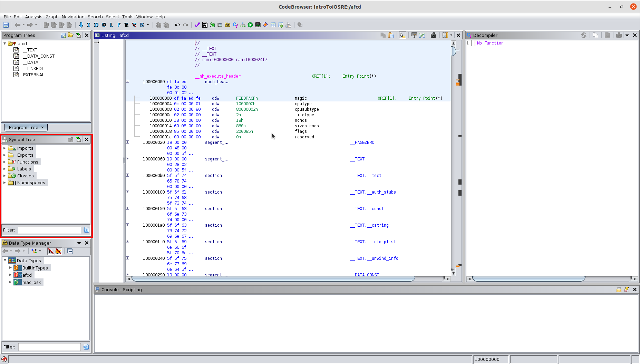The width and height of the screenshot is (640, 364).
Task: Click the Entry Point(*) XREF for magic
Action: pyautogui.click(x=425, y=98)
